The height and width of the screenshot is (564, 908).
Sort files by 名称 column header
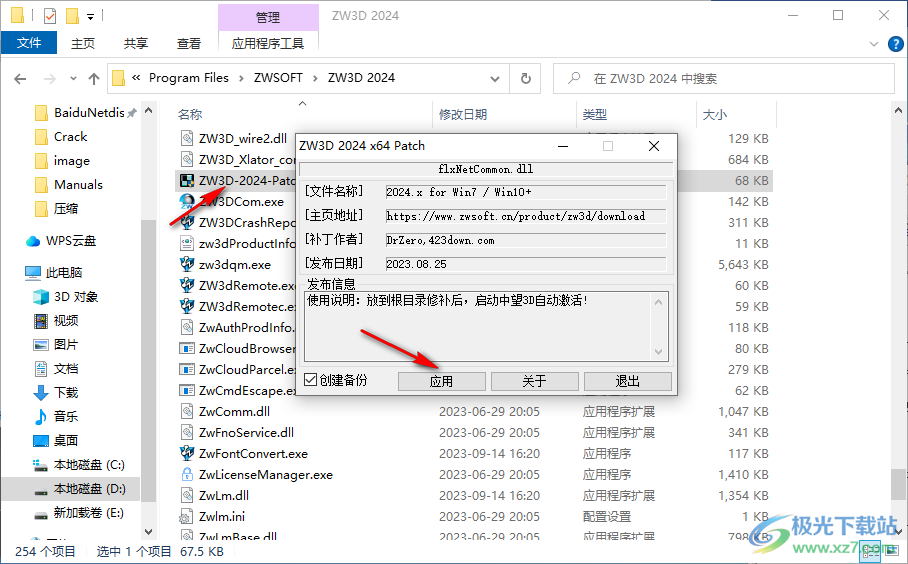click(x=190, y=115)
